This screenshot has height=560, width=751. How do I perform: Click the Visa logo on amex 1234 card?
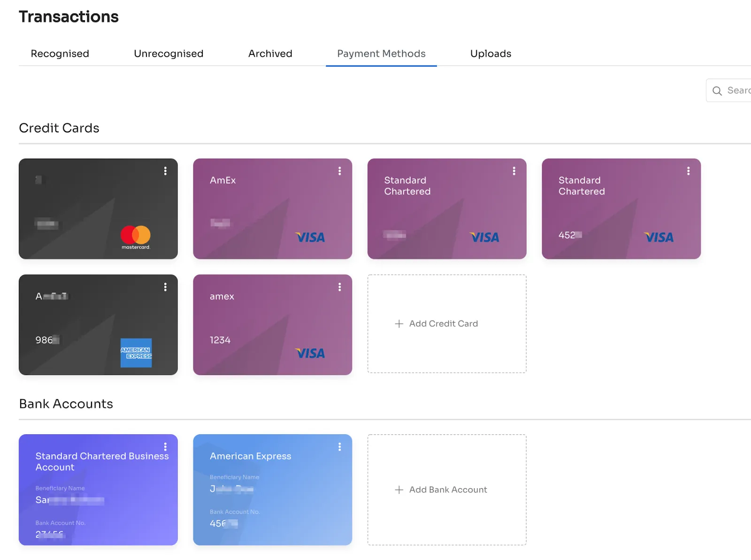click(310, 353)
